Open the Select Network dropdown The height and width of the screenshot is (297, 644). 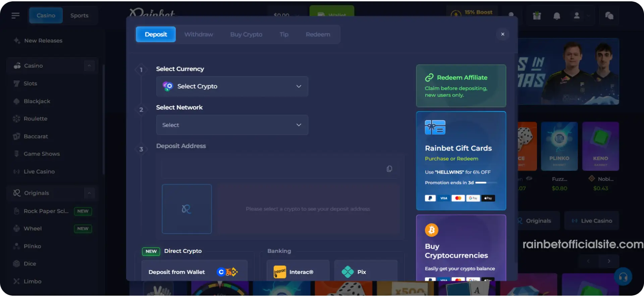pos(232,125)
